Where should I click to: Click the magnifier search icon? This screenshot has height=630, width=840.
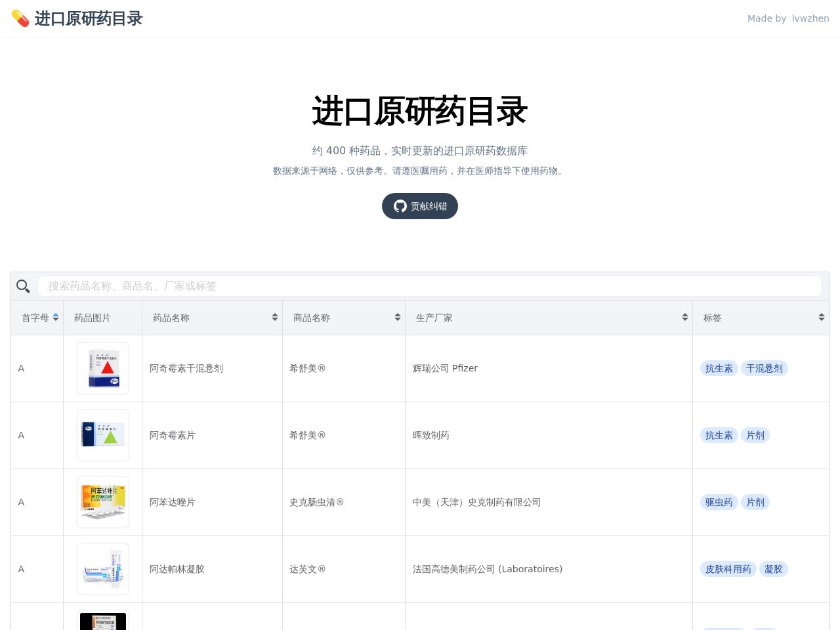(x=23, y=286)
